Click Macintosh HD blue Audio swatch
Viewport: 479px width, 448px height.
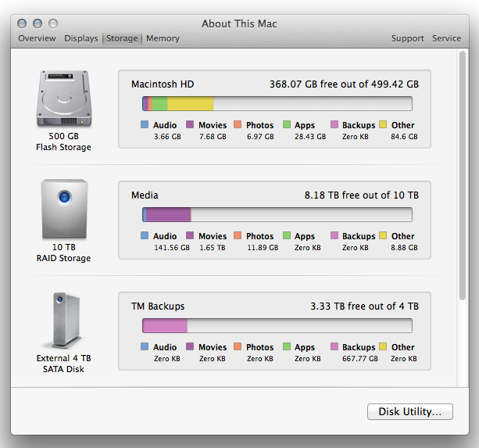point(145,124)
